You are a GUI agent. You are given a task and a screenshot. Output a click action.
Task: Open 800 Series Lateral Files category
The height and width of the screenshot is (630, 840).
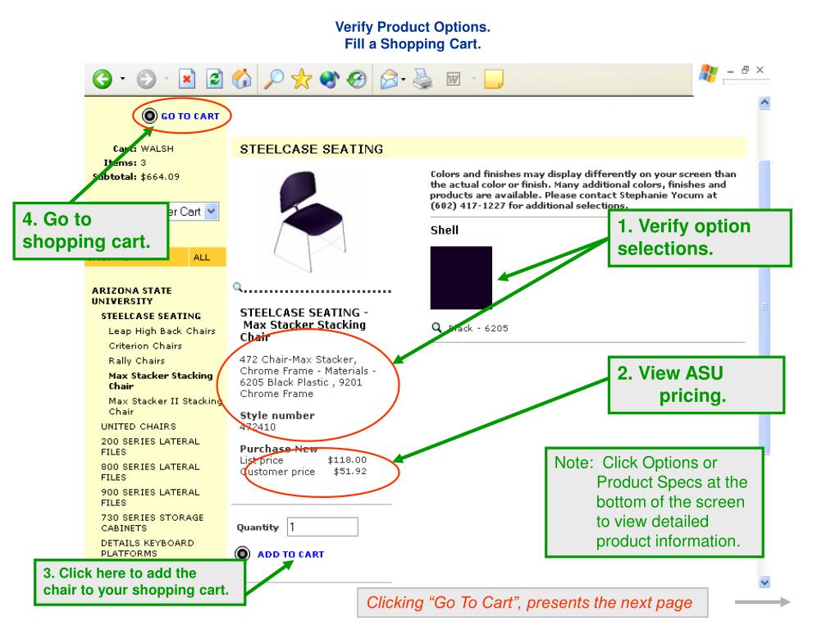pos(150,472)
